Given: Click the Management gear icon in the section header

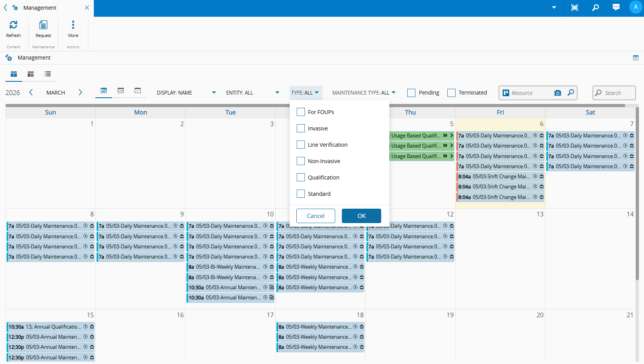Looking at the screenshot, I should (9, 58).
